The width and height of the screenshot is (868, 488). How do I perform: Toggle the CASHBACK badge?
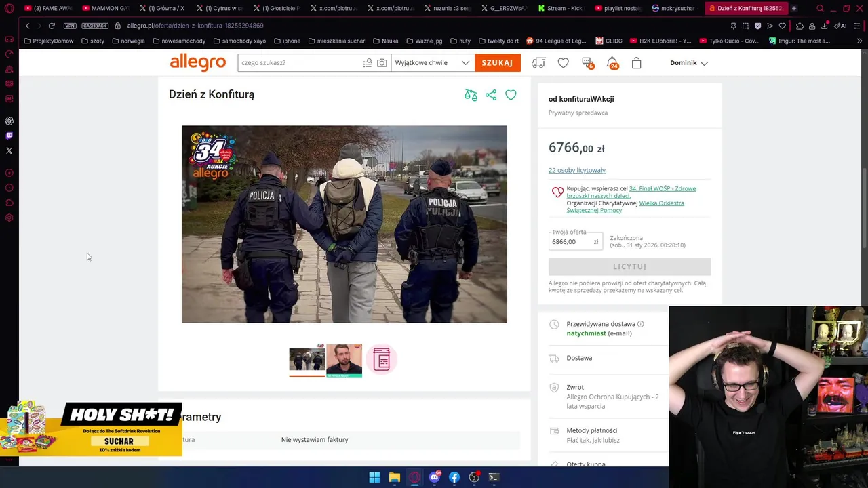[x=95, y=26]
